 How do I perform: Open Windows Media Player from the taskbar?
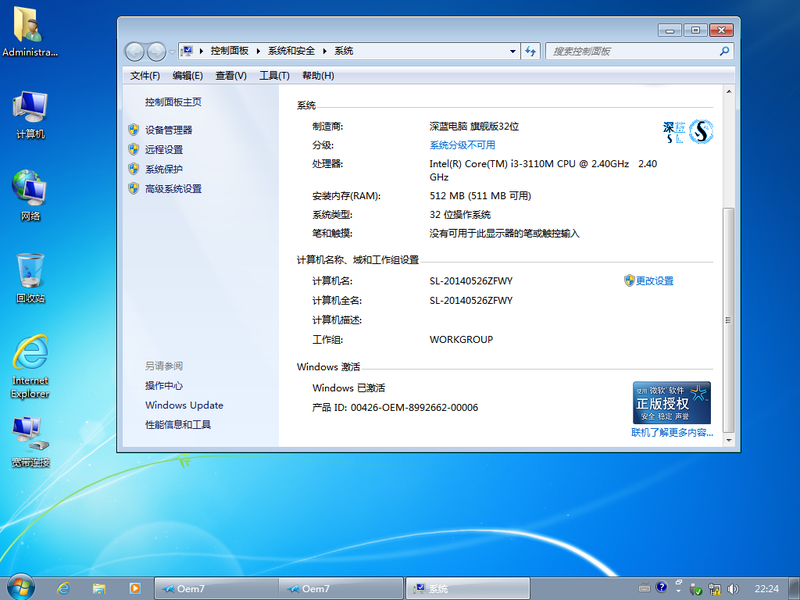point(135,588)
